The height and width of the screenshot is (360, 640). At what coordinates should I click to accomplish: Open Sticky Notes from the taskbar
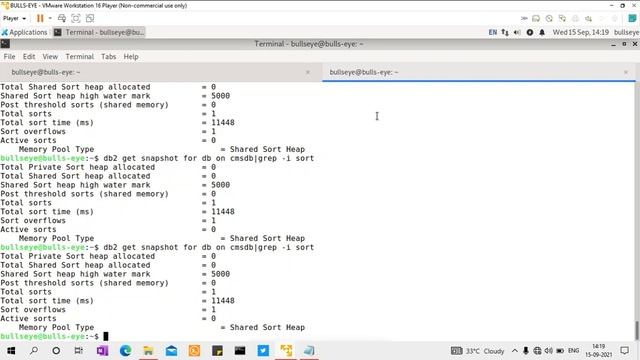tap(217, 351)
